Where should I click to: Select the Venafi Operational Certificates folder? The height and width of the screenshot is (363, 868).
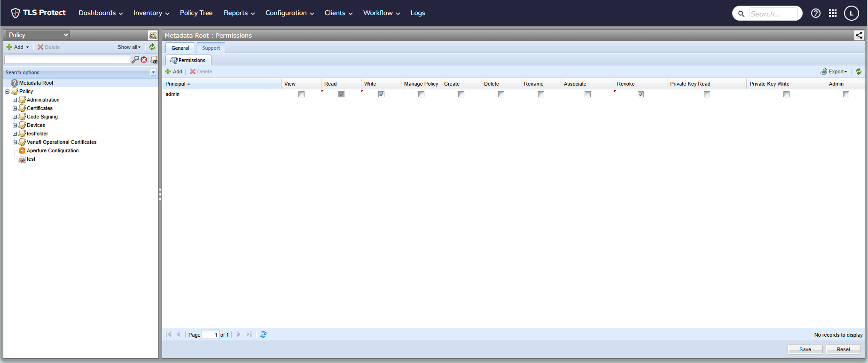(x=62, y=142)
